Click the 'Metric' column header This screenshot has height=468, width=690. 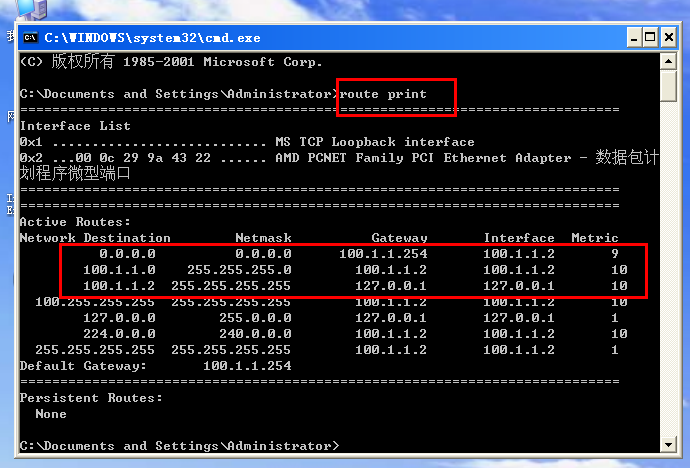point(595,238)
